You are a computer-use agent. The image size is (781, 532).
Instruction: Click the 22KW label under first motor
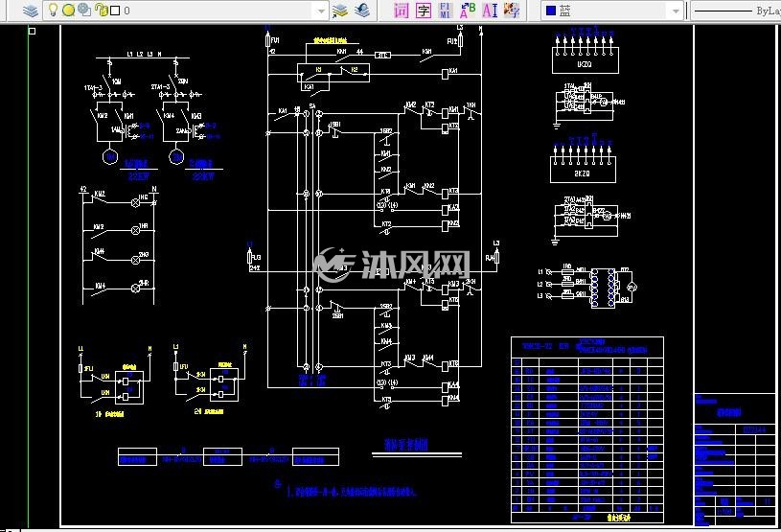click(x=139, y=176)
